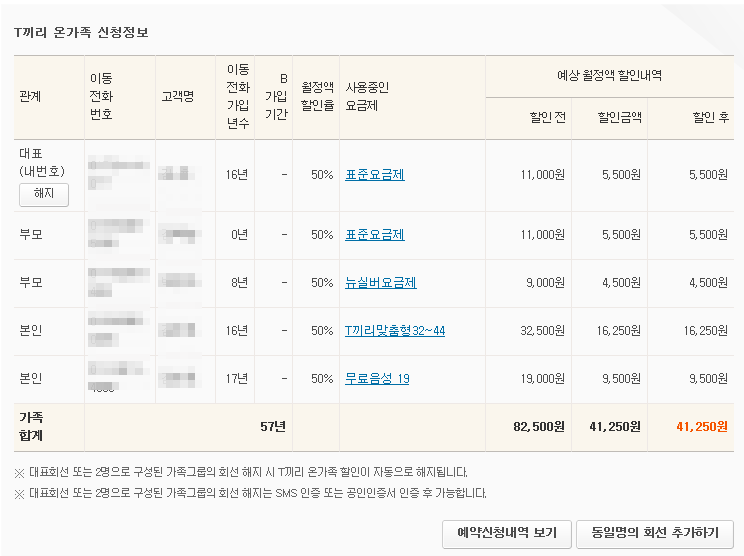Click the 사용중인 요금제 column header

click(x=367, y=97)
